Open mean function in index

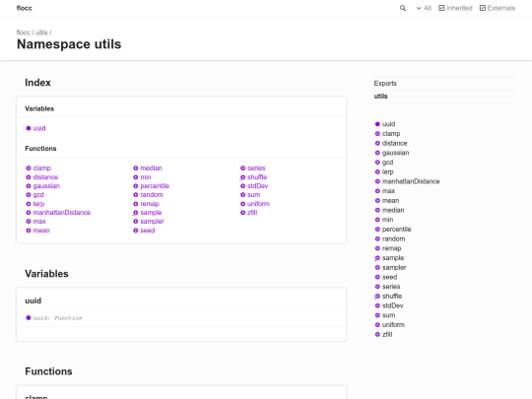point(41,231)
